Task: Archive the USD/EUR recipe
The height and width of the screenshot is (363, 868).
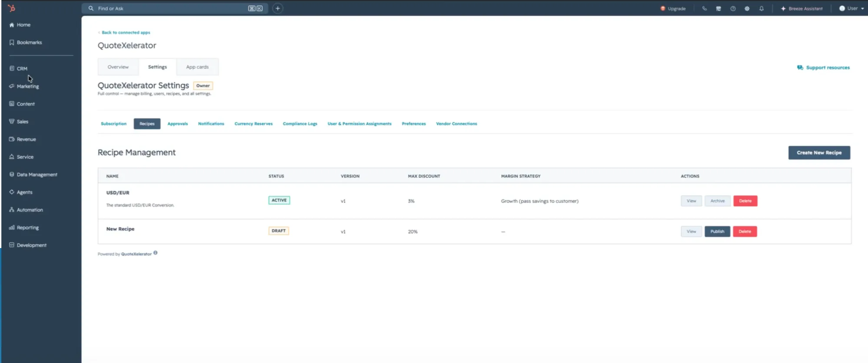Action: coord(717,201)
